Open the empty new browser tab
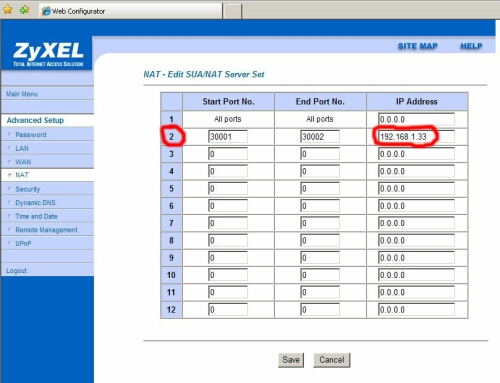Viewport: 500px width, 383px height. (232, 11)
